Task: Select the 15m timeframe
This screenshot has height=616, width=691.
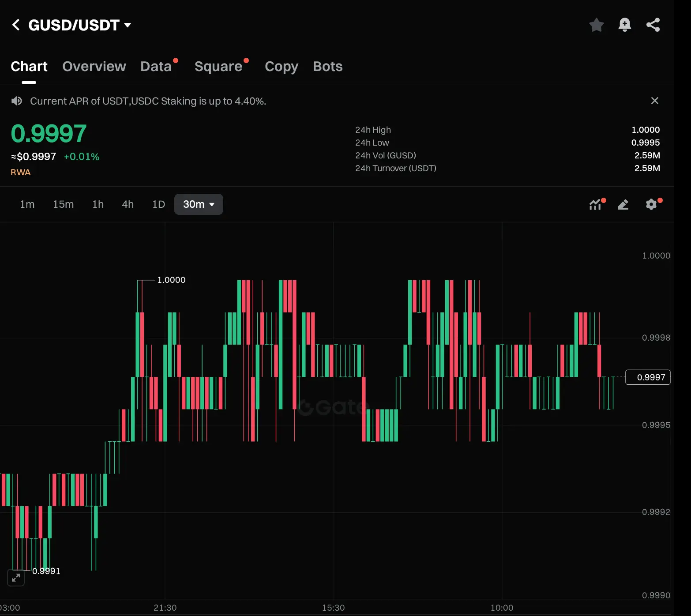Action: [64, 204]
